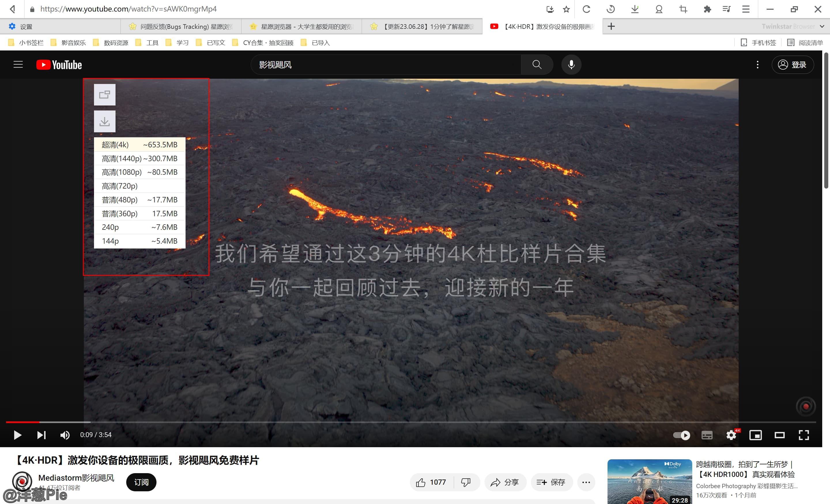Viewport: 830px width, 504px height.
Task: Open the miniplayer from player bar
Action: click(755, 435)
